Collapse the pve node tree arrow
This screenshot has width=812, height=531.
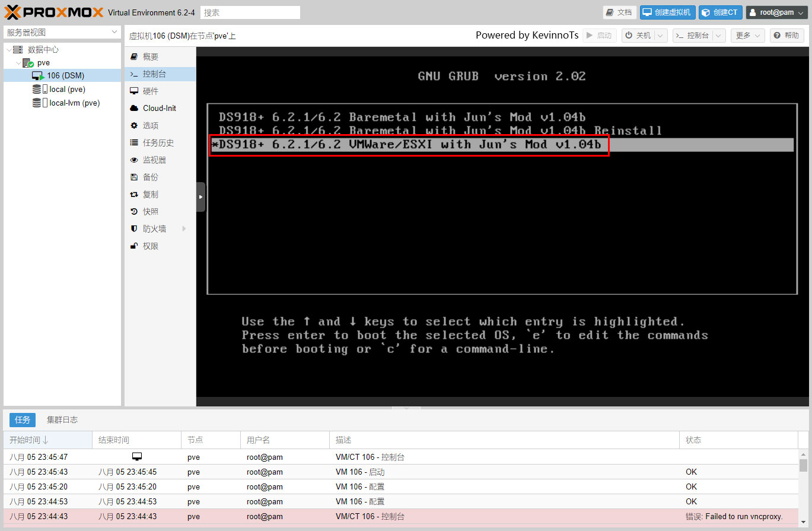pos(18,63)
